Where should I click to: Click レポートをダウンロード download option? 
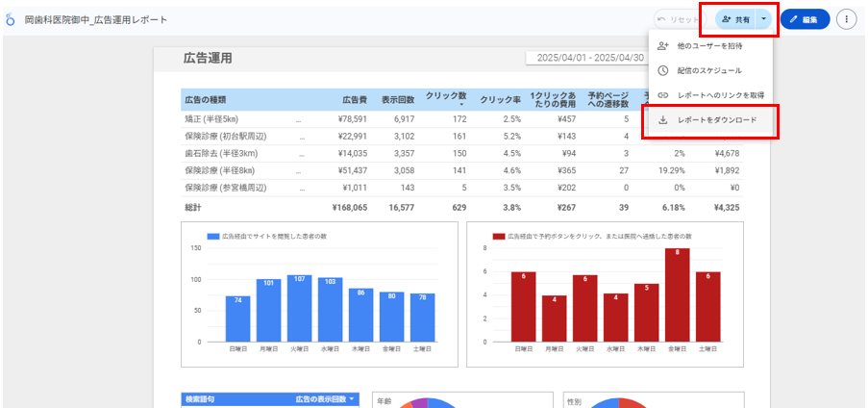[716, 120]
